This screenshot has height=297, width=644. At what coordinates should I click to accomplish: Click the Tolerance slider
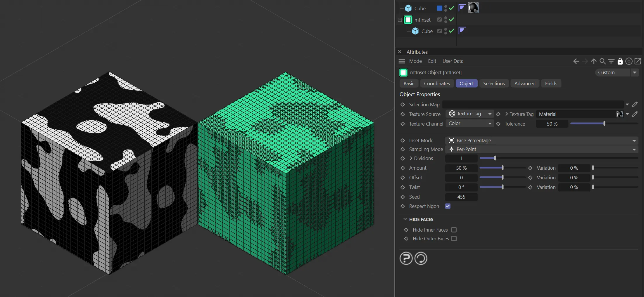pos(604,124)
